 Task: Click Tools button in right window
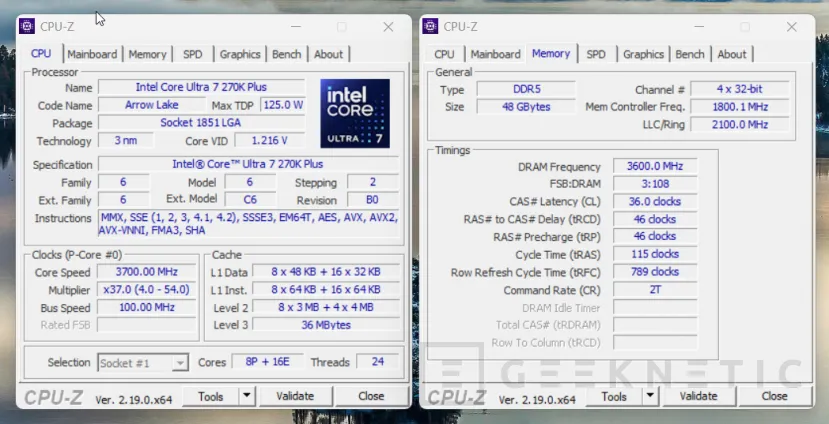point(614,396)
